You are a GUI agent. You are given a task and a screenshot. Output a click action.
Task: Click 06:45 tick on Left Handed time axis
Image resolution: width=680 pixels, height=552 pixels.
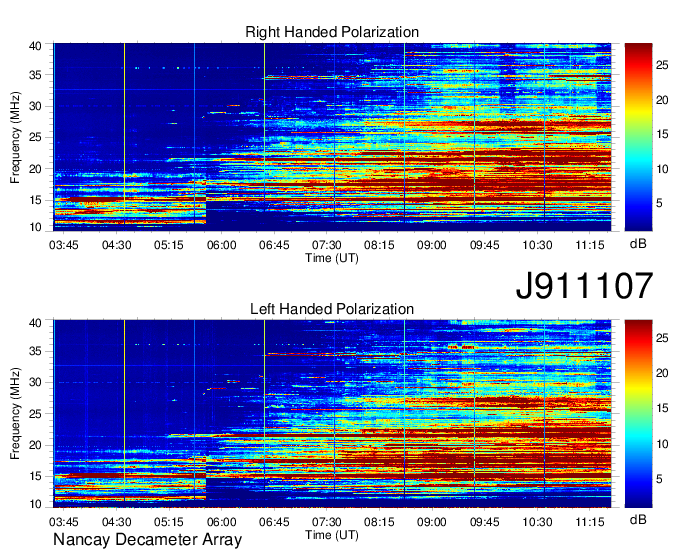274,522
